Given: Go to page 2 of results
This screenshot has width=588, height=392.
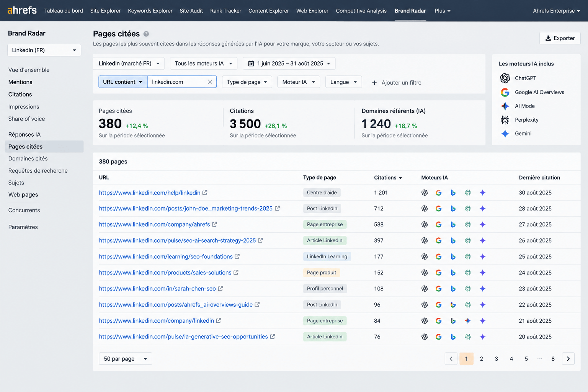Looking at the screenshot, I should point(481,359).
